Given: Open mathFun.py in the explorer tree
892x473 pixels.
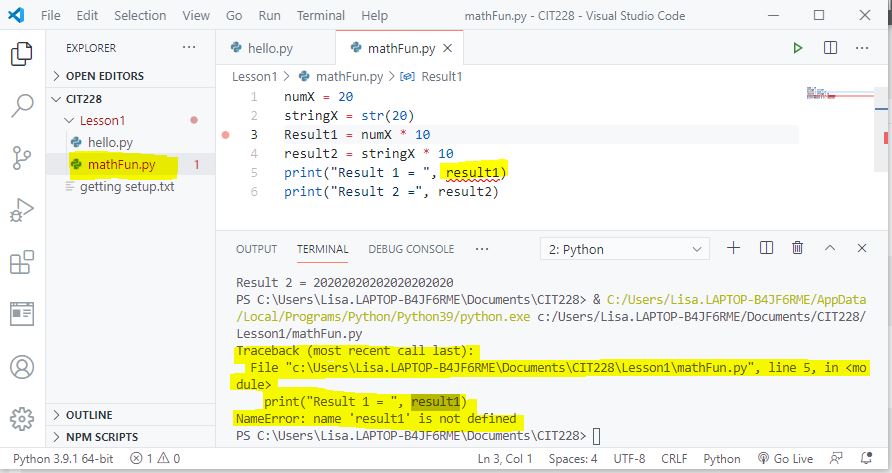Looking at the screenshot, I should [121, 164].
